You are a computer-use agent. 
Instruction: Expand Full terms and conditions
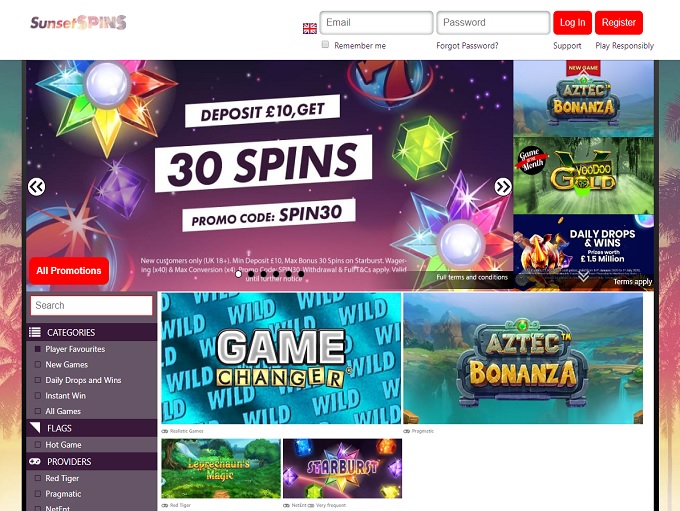pos(472,277)
